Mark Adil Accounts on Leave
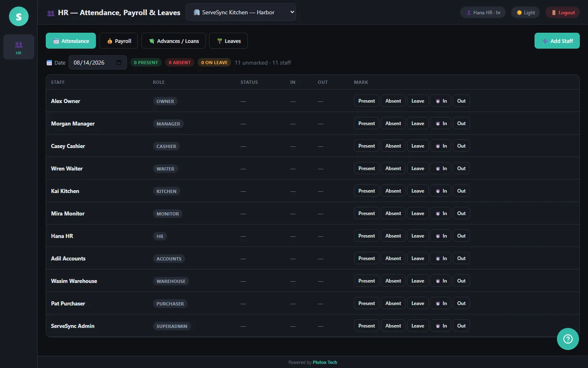 (418, 258)
